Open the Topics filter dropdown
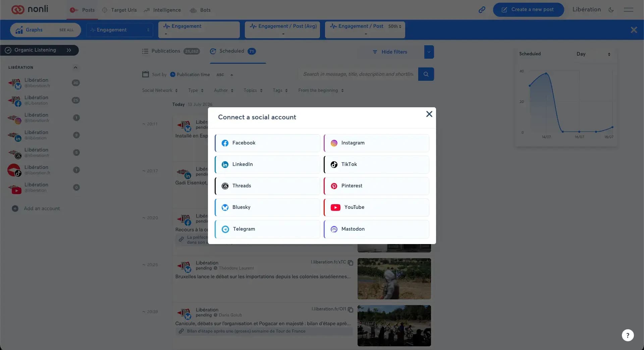This screenshot has width=644, height=350. (253, 91)
